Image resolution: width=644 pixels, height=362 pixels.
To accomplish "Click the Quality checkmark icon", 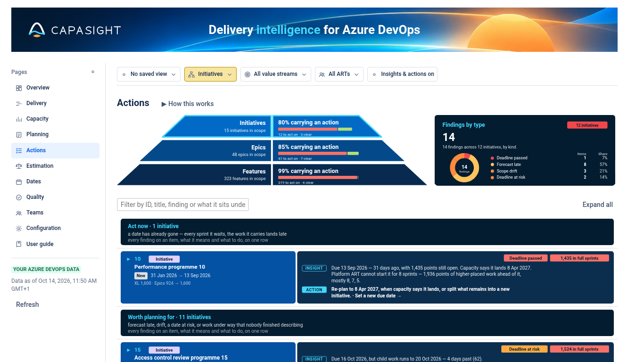I will click(x=19, y=197).
